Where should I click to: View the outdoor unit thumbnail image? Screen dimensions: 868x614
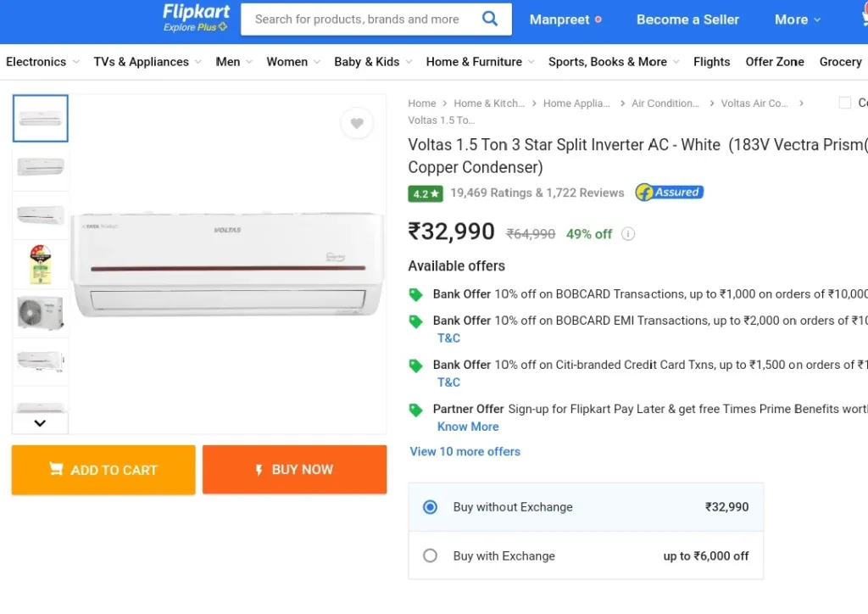pos(41,313)
